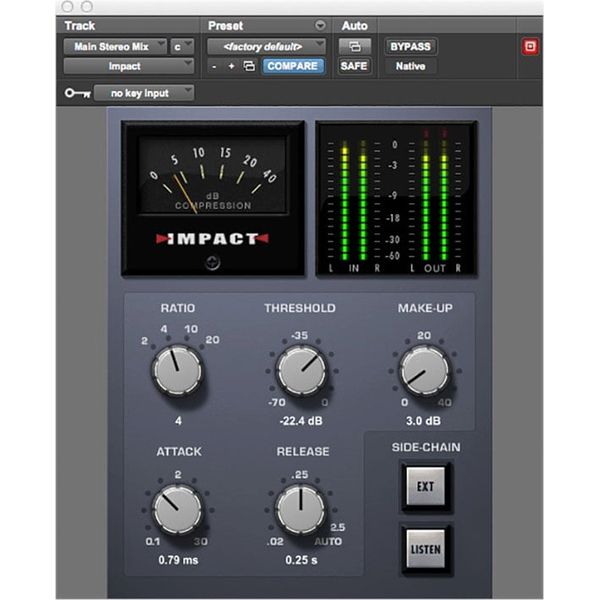Open the no key input dropdown
600x600 pixels.
click(144, 93)
